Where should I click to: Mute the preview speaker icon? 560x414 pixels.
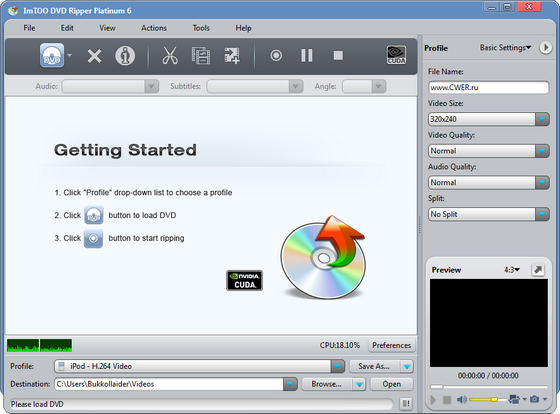pyautogui.click(x=461, y=399)
